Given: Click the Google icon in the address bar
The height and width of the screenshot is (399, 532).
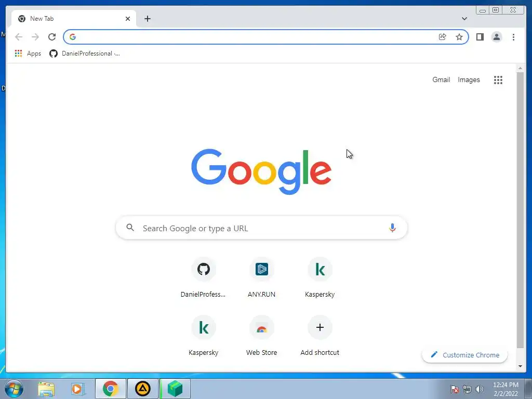Looking at the screenshot, I should tap(73, 37).
